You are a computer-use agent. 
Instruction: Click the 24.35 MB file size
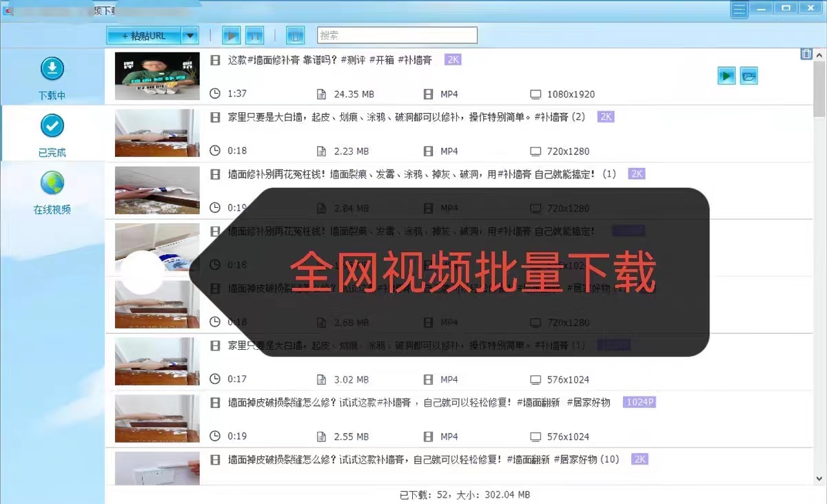(354, 94)
